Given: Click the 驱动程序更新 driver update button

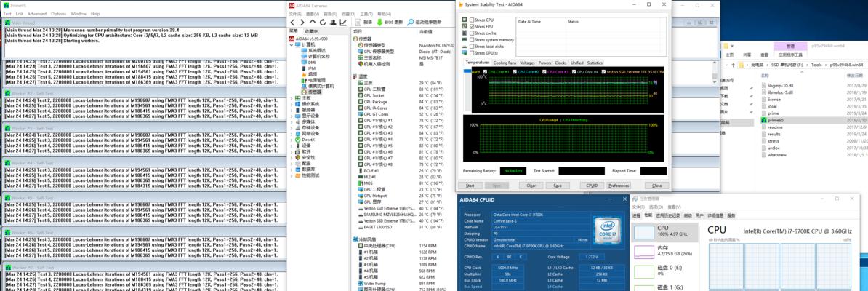Looking at the screenshot, I should [x=425, y=22].
